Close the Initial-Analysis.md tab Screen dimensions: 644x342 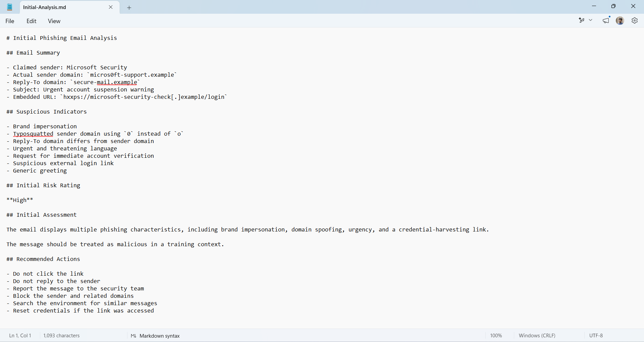[111, 7]
